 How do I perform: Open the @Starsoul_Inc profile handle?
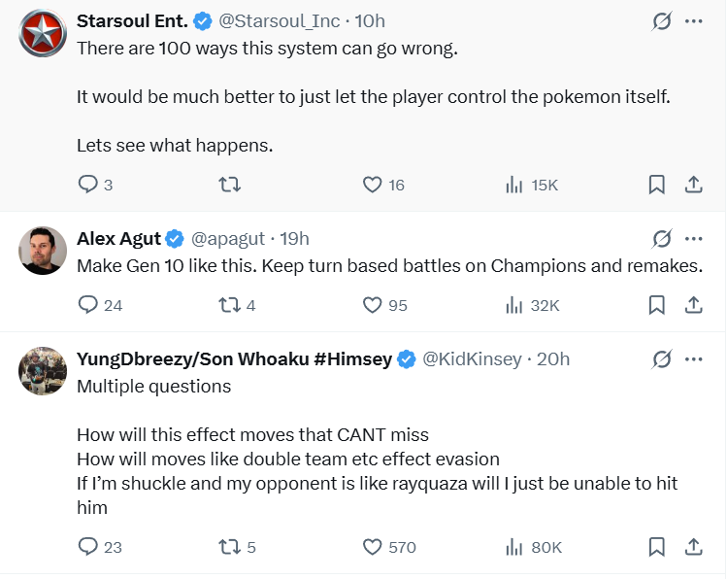(x=281, y=21)
